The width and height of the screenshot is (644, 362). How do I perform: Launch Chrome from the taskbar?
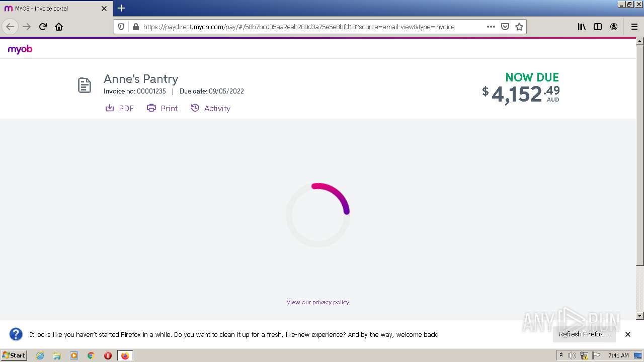click(91, 355)
